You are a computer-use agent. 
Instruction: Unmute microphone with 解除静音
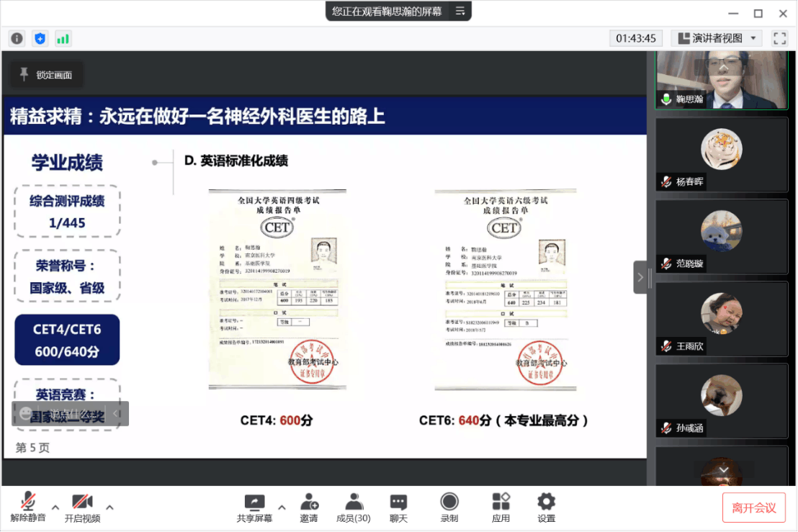pos(28,508)
